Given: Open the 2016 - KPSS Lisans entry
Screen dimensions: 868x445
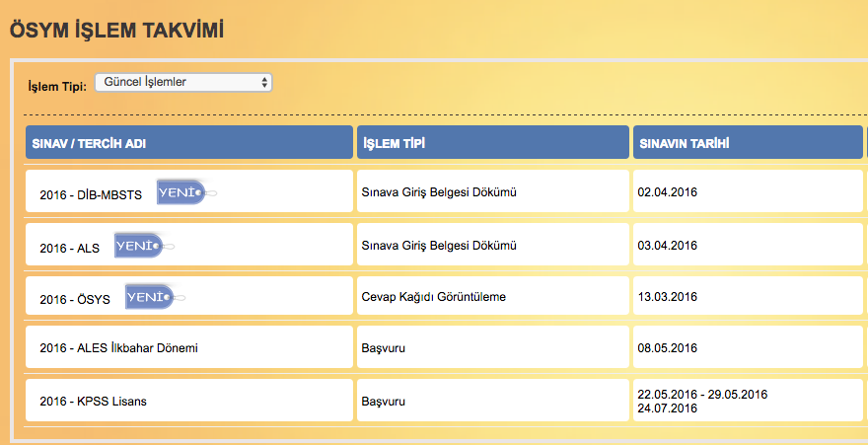Looking at the screenshot, I should (94, 402).
